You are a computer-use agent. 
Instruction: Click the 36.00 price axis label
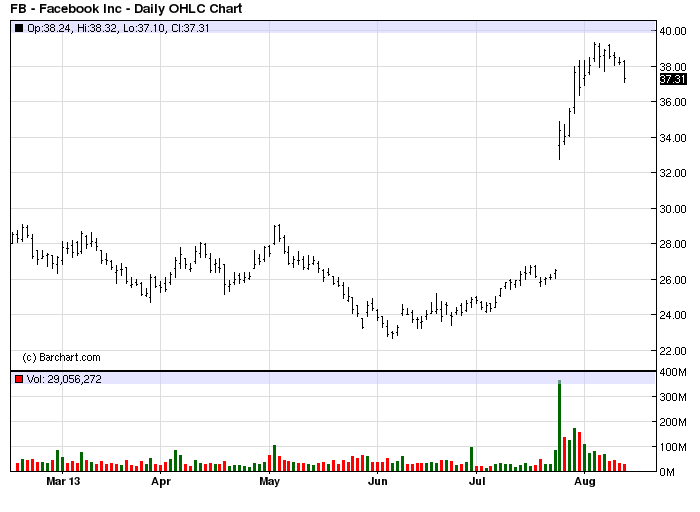(673, 102)
